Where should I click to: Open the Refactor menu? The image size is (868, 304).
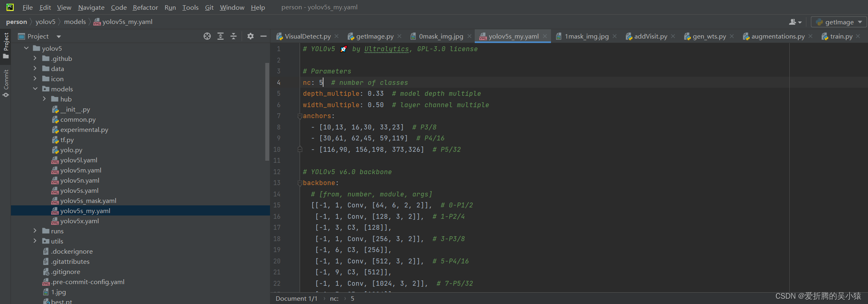pos(145,7)
